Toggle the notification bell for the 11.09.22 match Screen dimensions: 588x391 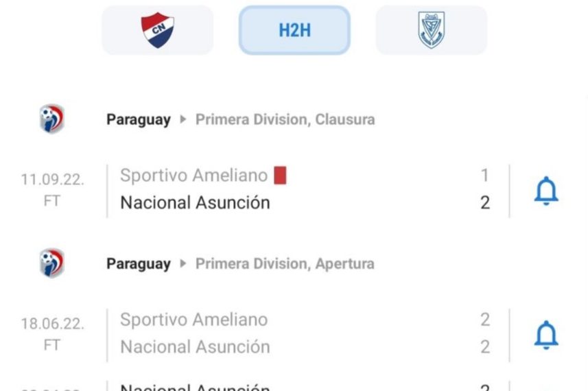[x=545, y=191]
